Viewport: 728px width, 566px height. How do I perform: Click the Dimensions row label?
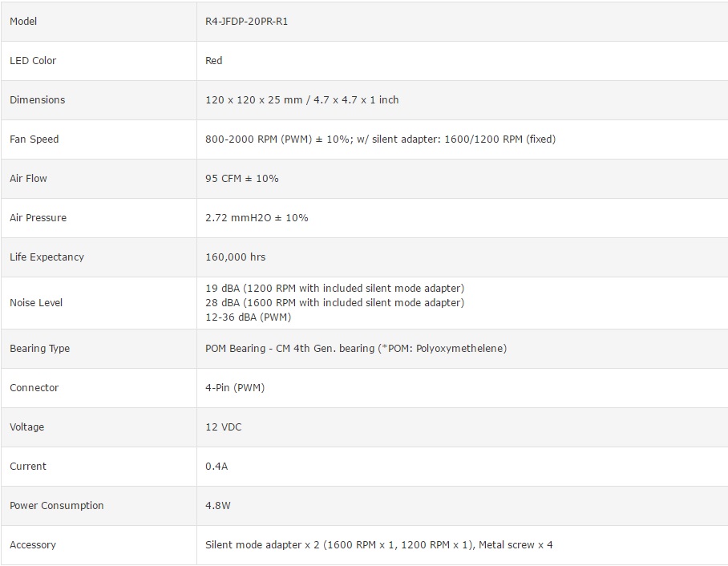tap(37, 100)
